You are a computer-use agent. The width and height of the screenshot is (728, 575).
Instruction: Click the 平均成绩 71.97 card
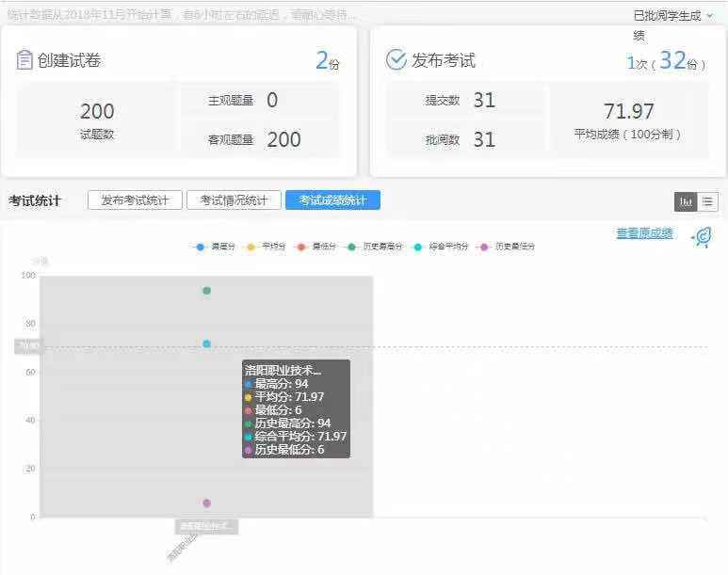pyautogui.click(x=628, y=119)
